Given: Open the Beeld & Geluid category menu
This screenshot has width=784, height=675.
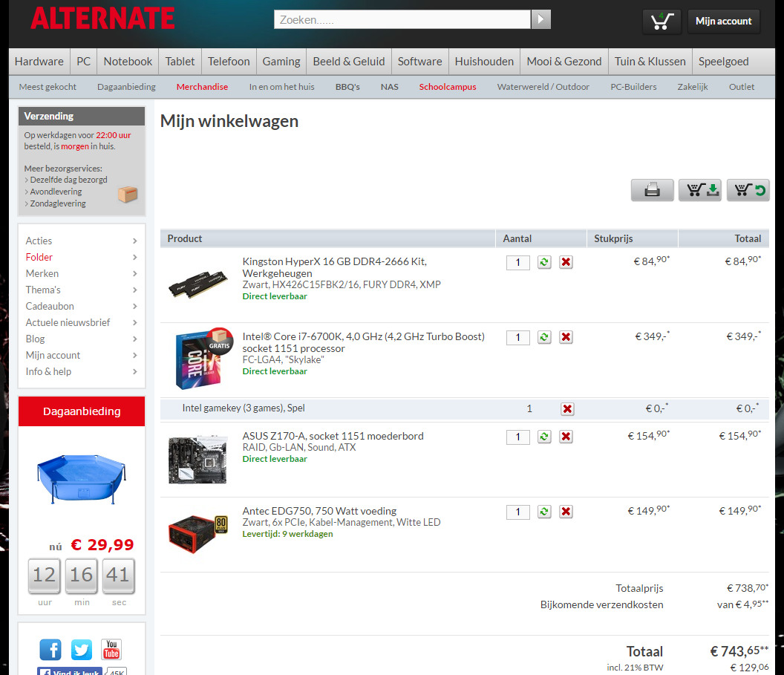Looking at the screenshot, I should pyautogui.click(x=349, y=62).
